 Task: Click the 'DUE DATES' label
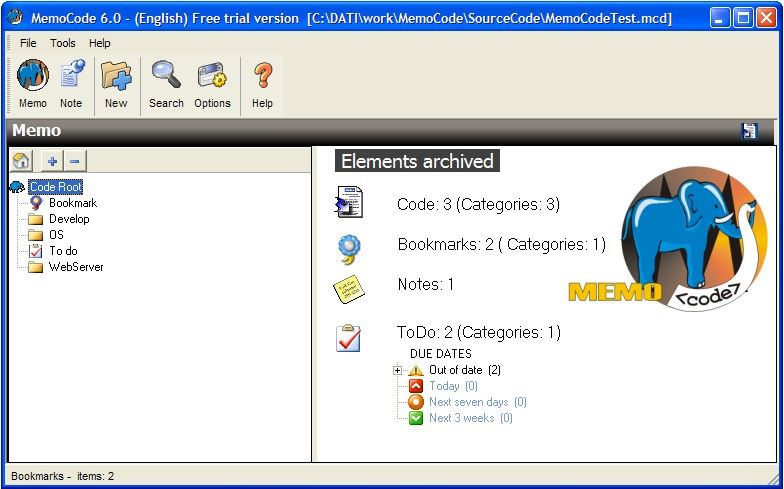(x=440, y=354)
